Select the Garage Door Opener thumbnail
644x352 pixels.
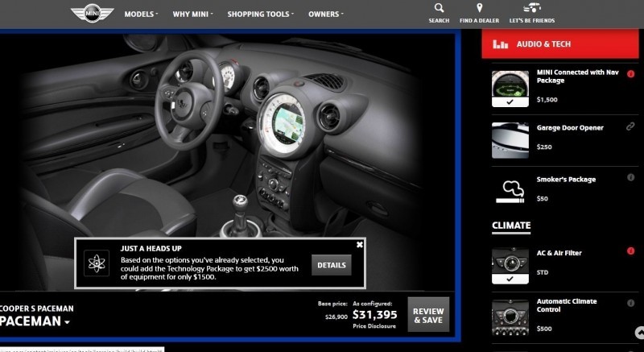pyautogui.click(x=510, y=140)
